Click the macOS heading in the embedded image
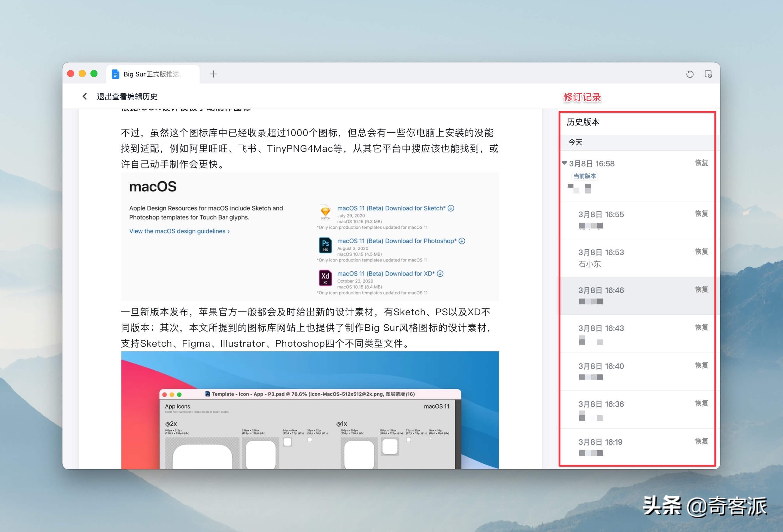The height and width of the screenshot is (532, 783). point(153,187)
